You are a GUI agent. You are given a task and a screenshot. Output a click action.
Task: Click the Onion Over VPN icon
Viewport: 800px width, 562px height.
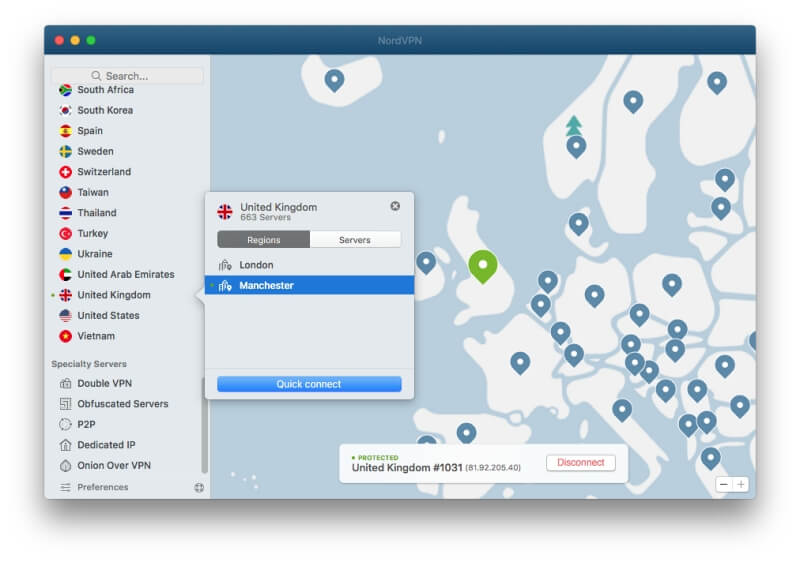65,466
